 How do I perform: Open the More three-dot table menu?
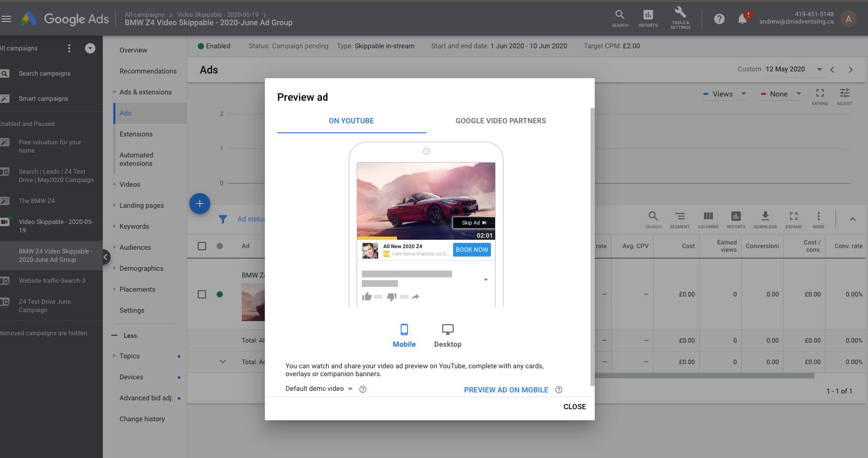pyautogui.click(x=819, y=219)
